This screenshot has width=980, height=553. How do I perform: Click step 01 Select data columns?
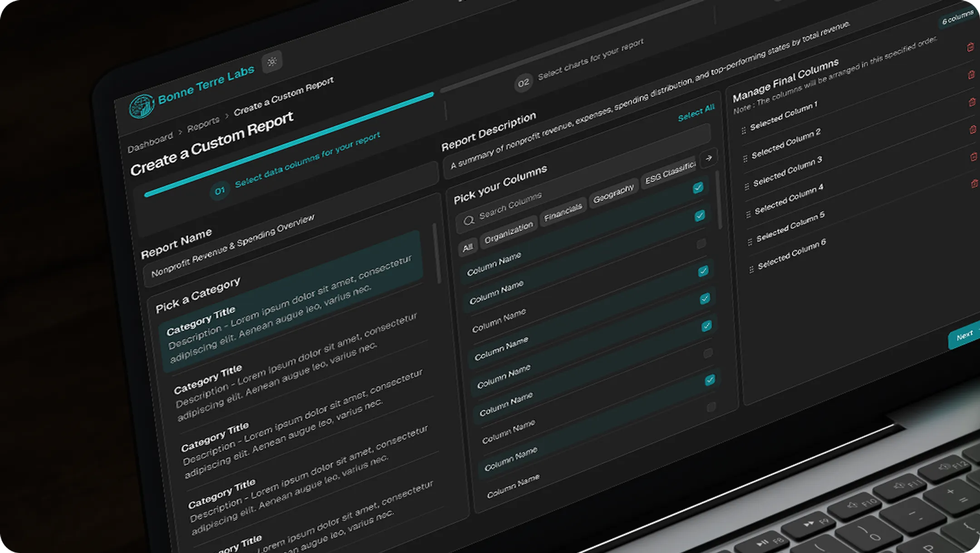tap(295, 165)
